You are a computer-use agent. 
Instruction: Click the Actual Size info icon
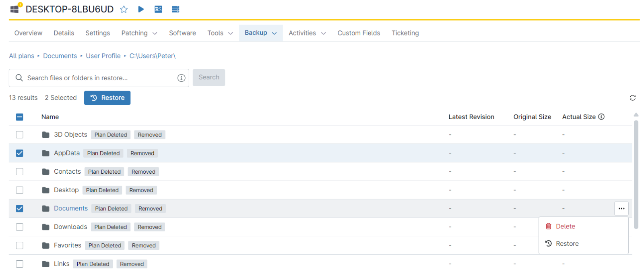pyautogui.click(x=601, y=117)
